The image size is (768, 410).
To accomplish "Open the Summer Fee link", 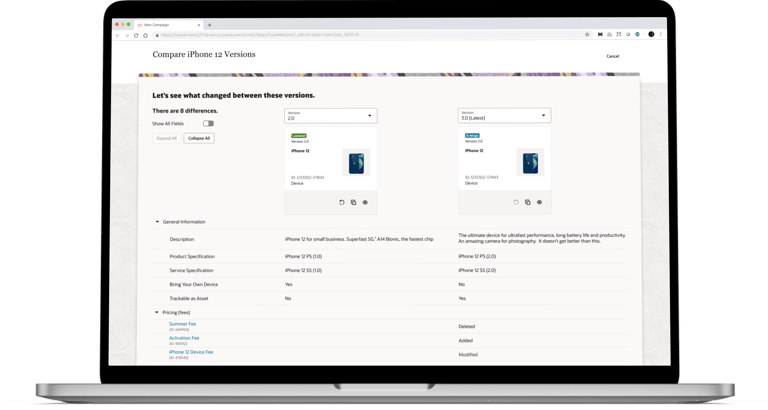I will [x=182, y=324].
